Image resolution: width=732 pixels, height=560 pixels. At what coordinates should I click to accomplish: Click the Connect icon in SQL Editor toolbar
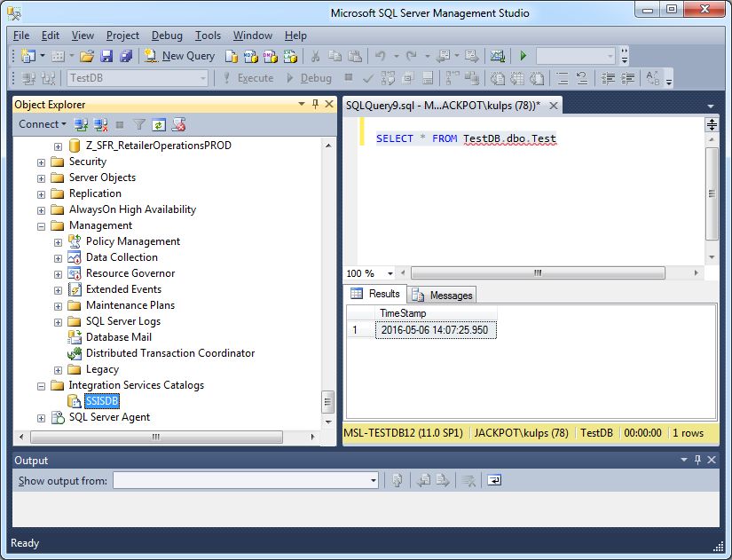pyautogui.click(x=28, y=78)
